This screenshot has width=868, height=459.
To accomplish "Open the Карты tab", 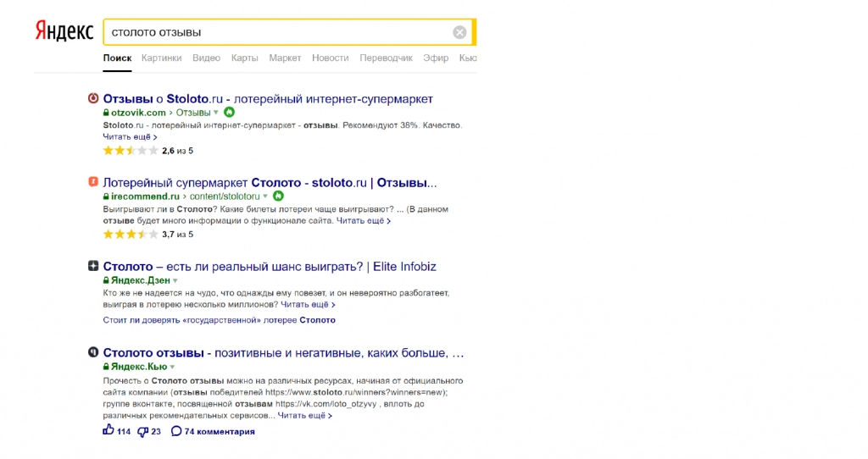I will (245, 58).
